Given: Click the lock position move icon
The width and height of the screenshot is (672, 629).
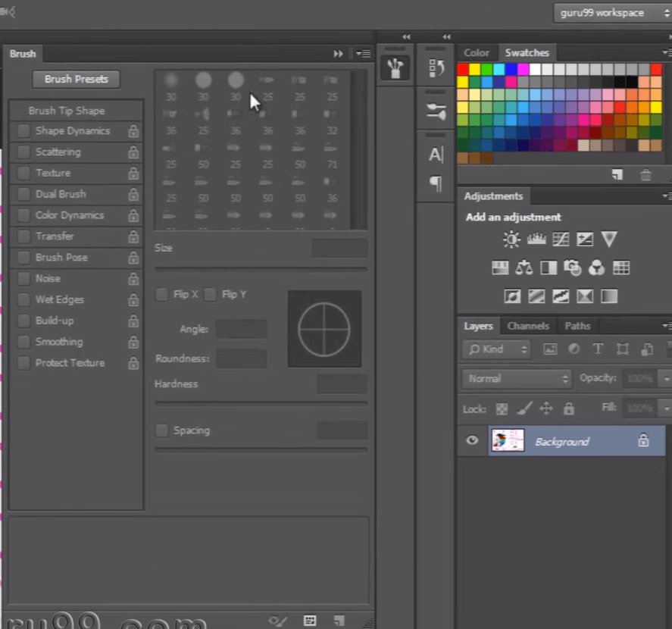Looking at the screenshot, I should (x=545, y=409).
